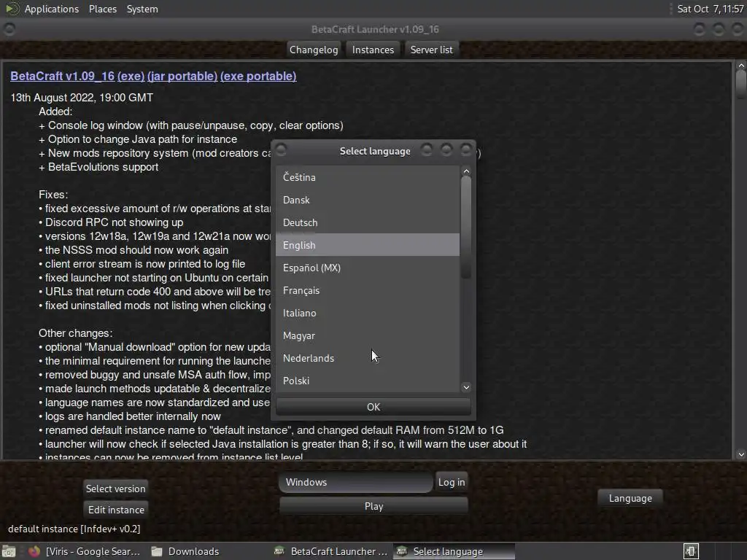Click the show desktop icon in taskbar
Screen dimensions: 747x560
[9, 551]
